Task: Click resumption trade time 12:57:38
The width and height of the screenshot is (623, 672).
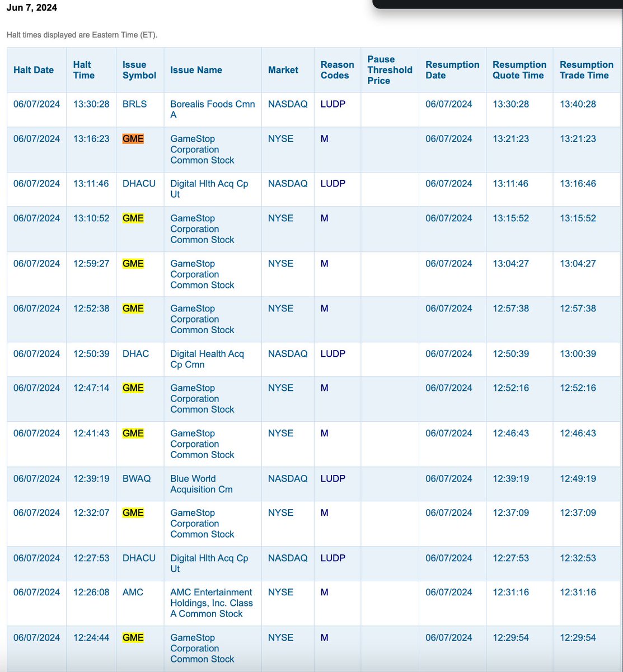Action: pyautogui.click(x=578, y=309)
